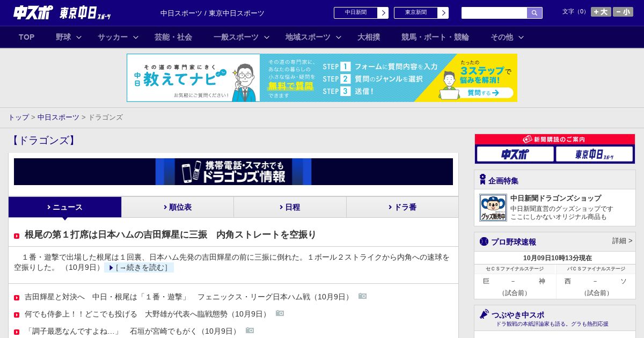
Task: Click camera icon beside 調子最悪なんですよね article
Action: point(250,330)
